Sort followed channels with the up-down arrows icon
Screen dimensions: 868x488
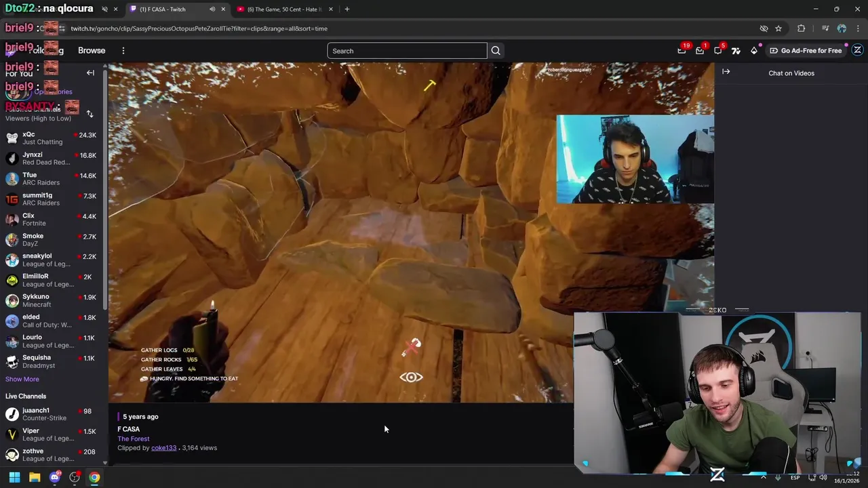90,114
